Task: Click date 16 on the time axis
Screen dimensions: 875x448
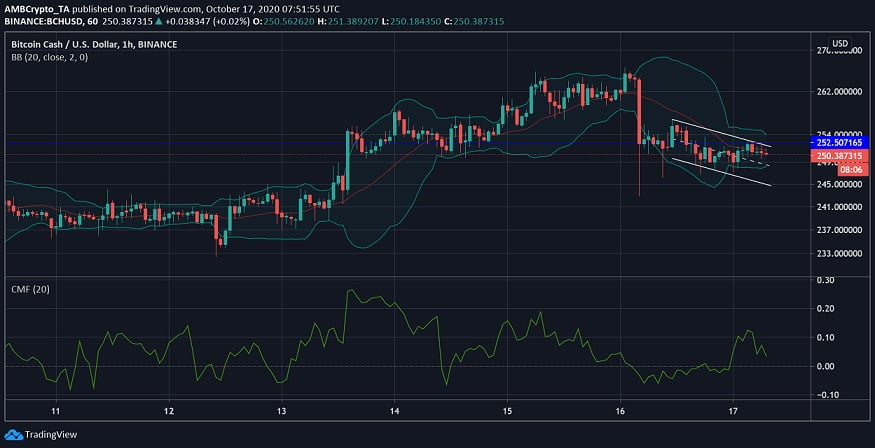Action: point(621,411)
